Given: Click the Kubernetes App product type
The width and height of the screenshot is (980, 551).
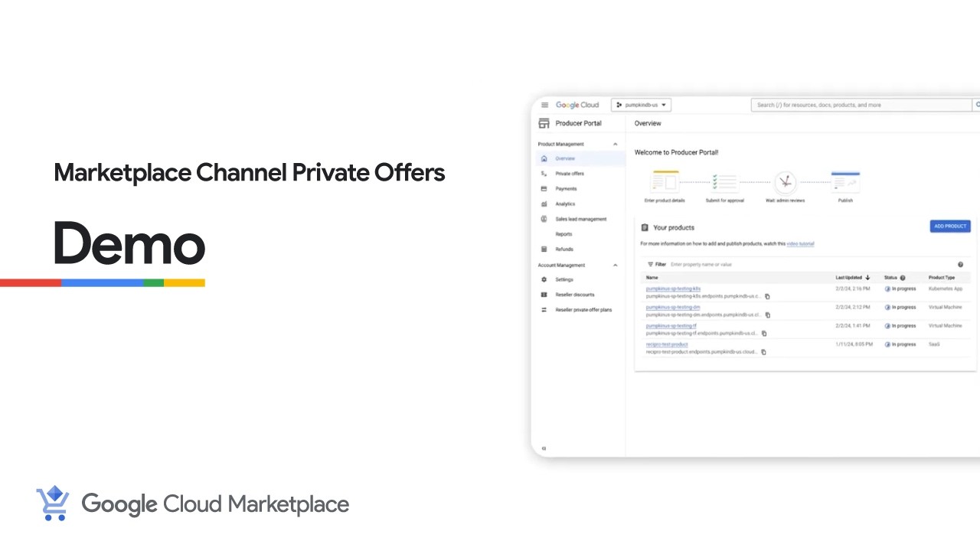Looking at the screenshot, I should (x=946, y=289).
